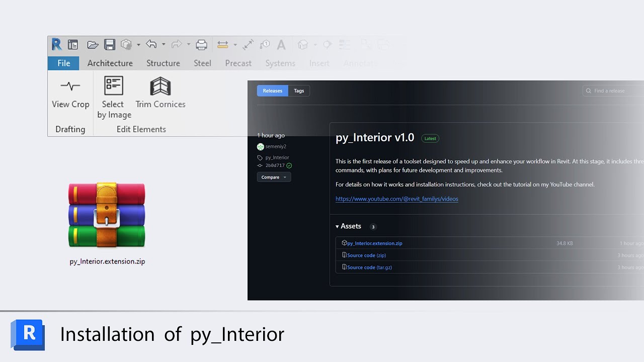
Task: Run the Trim Cornices command
Action: coord(160,93)
